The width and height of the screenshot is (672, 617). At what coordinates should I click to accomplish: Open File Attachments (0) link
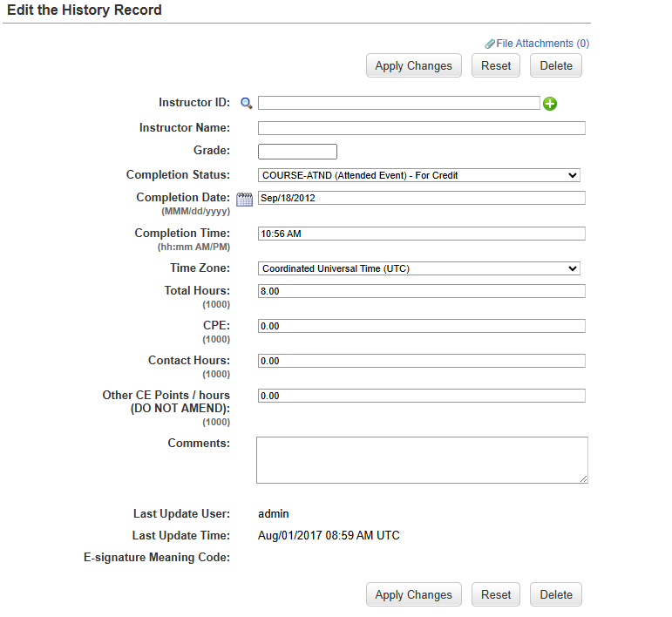coord(543,44)
